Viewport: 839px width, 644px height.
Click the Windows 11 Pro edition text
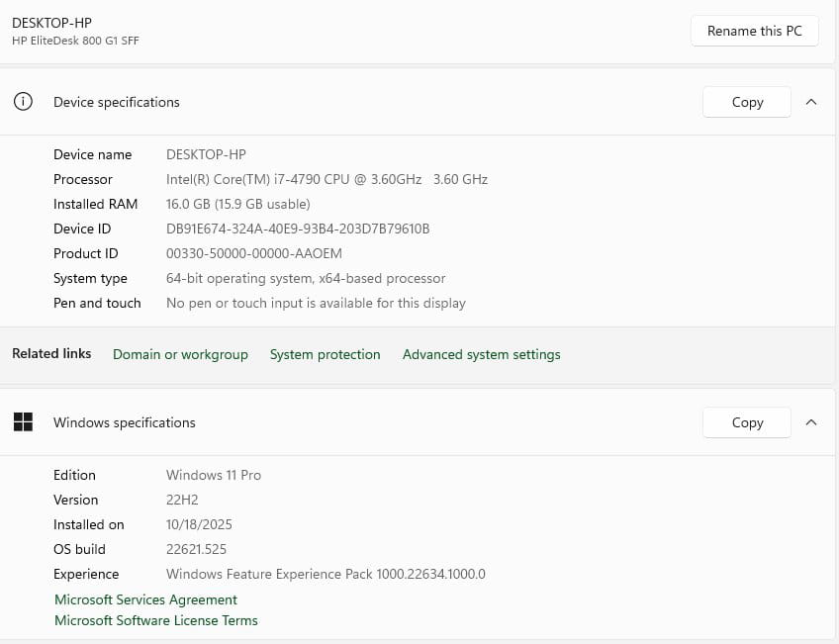[x=214, y=475]
